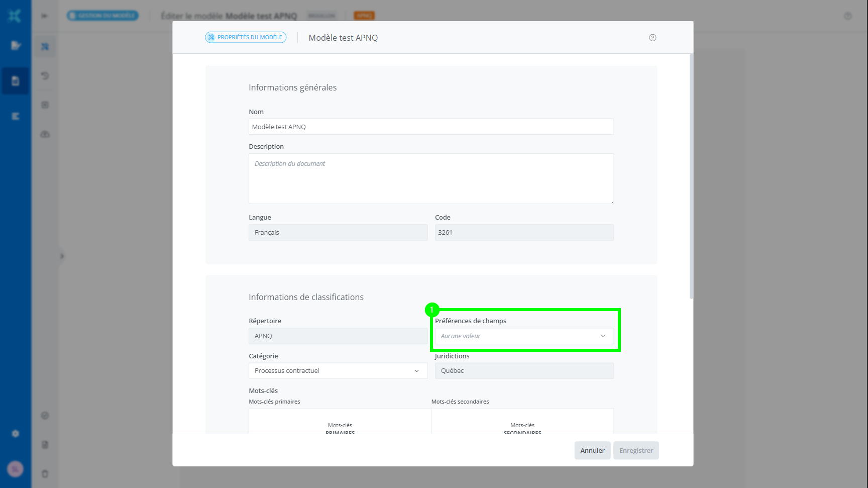Click the check-circle icon in the side toolbar

[x=45, y=416]
